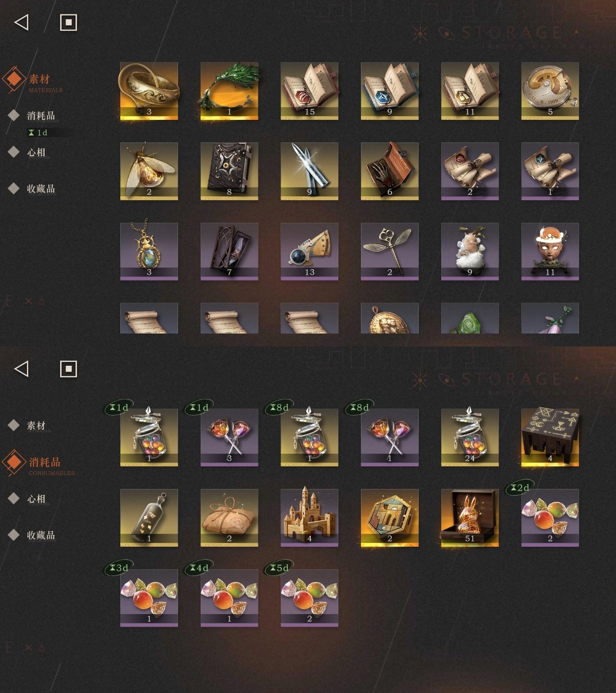Click the upper square home button
The image size is (616, 693).
[68, 22]
